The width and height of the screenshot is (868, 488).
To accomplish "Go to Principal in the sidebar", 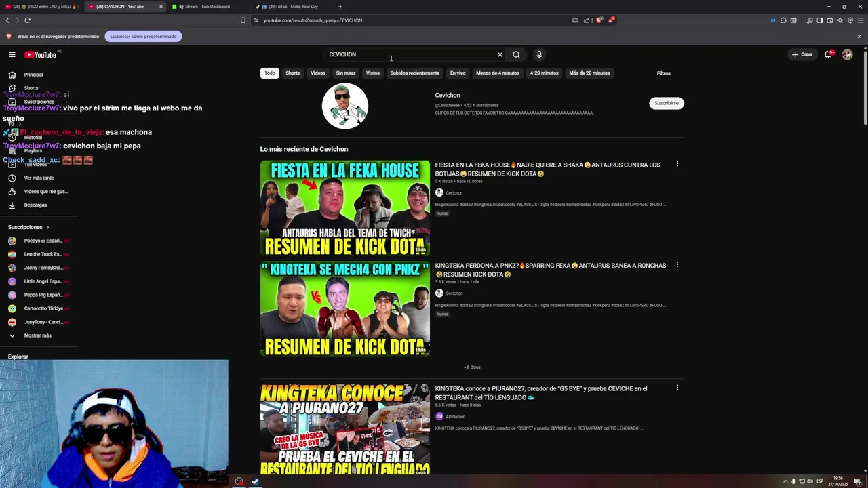I will [33, 75].
